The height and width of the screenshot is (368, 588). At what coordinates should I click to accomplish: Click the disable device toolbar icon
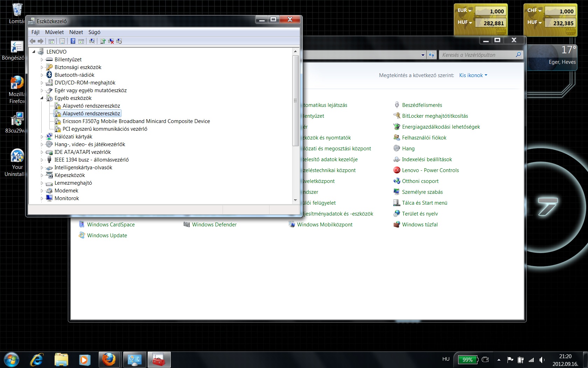119,41
